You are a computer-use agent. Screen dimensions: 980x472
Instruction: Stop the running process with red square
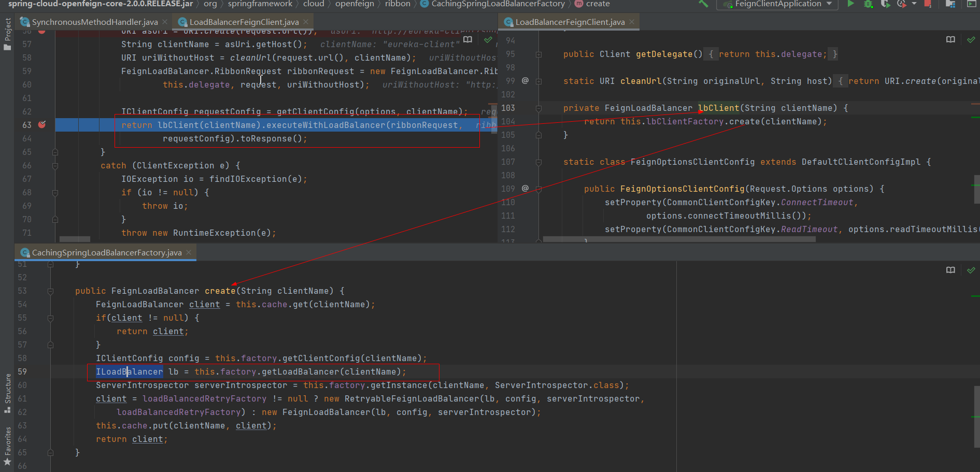point(928,4)
